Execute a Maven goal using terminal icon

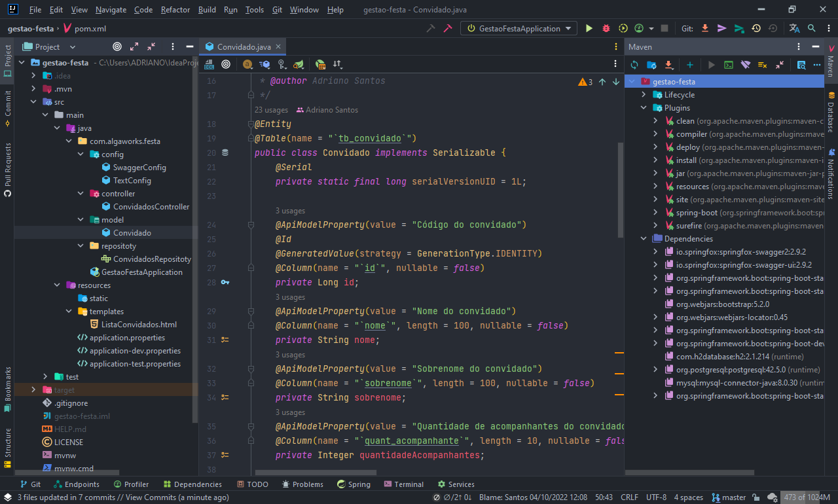729,65
